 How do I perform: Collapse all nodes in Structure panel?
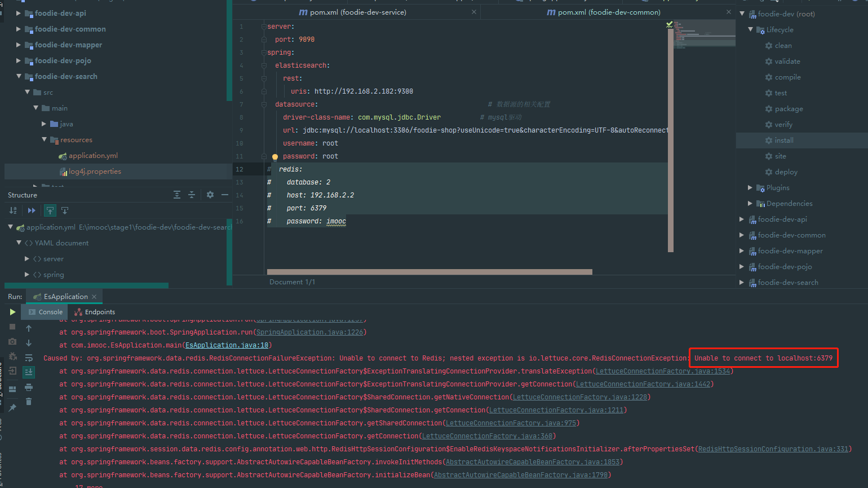point(192,195)
